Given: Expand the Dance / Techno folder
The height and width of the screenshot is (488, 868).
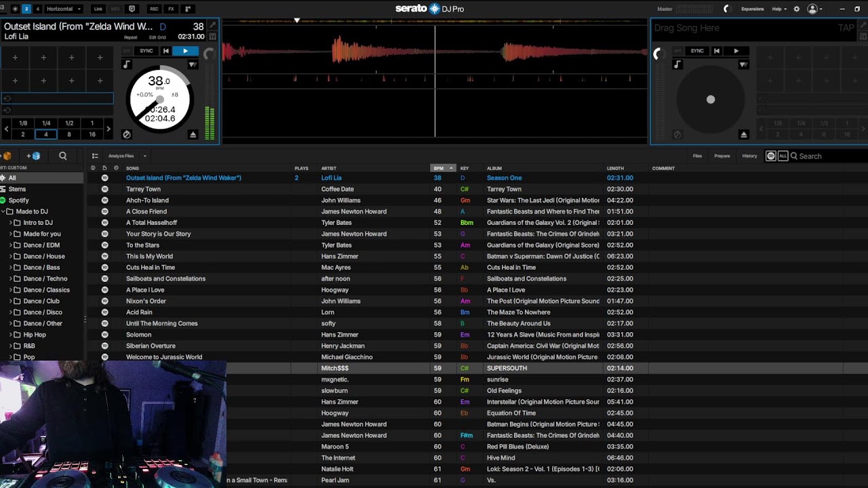Looking at the screenshot, I should 11,279.
